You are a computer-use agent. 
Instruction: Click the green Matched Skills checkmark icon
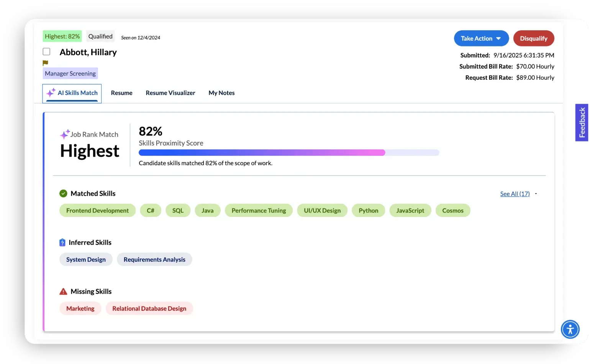coord(63,193)
